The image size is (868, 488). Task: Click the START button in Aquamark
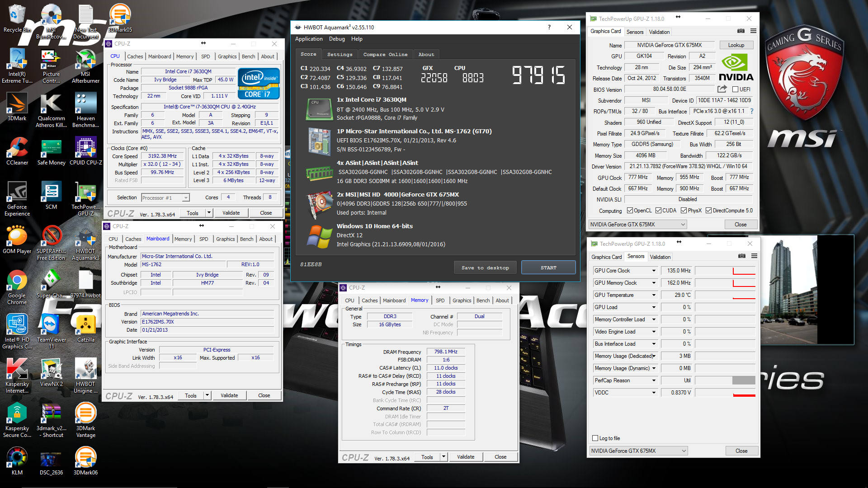click(x=548, y=267)
